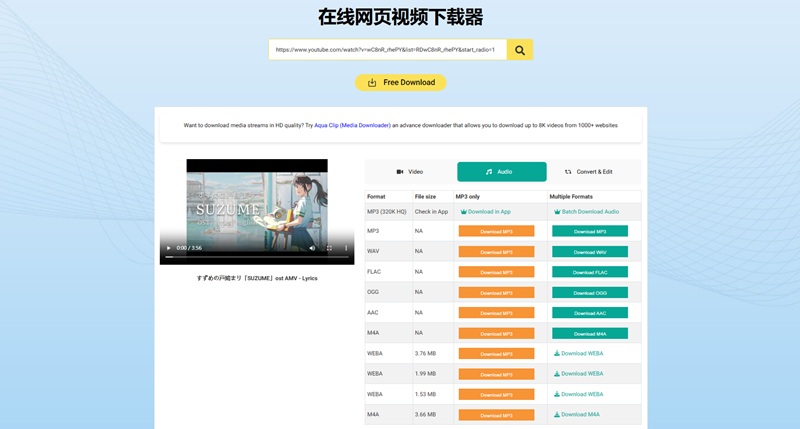Click the SUZUME video thumbnail

coord(257,212)
